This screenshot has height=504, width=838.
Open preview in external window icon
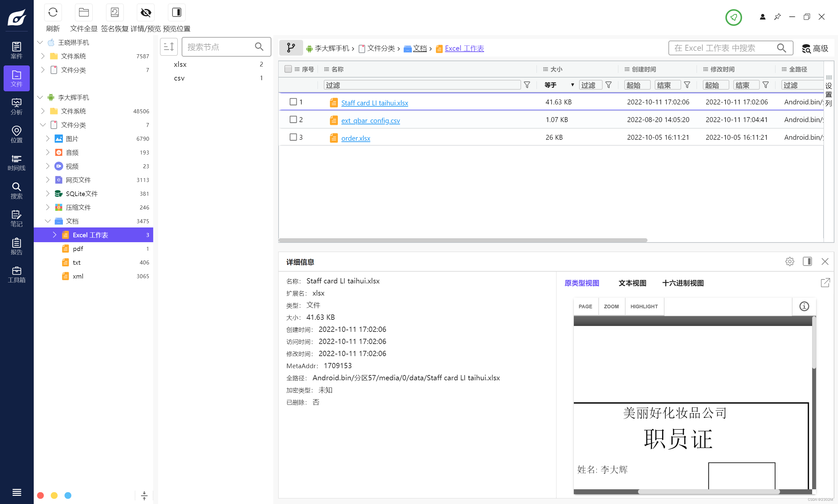(825, 282)
